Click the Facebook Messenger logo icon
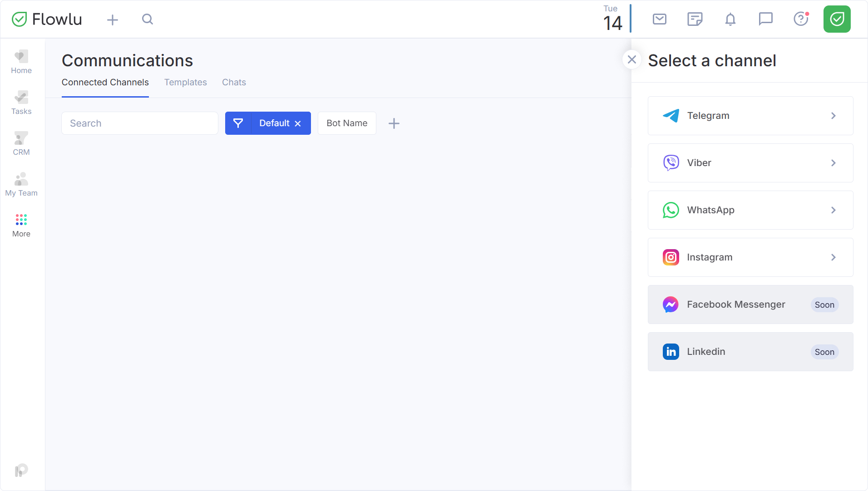The width and height of the screenshot is (868, 491). point(671,304)
